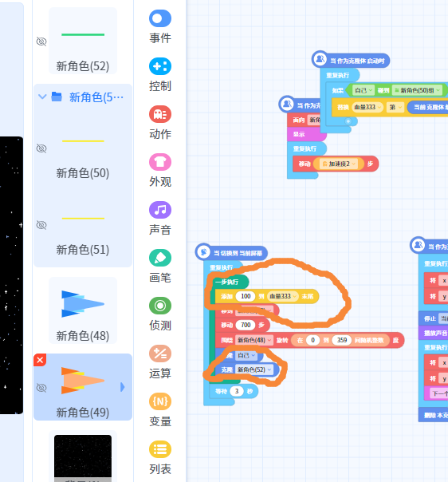Open the 事件 (Events) block category
The height and width of the screenshot is (482, 448).
(x=160, y=27)
